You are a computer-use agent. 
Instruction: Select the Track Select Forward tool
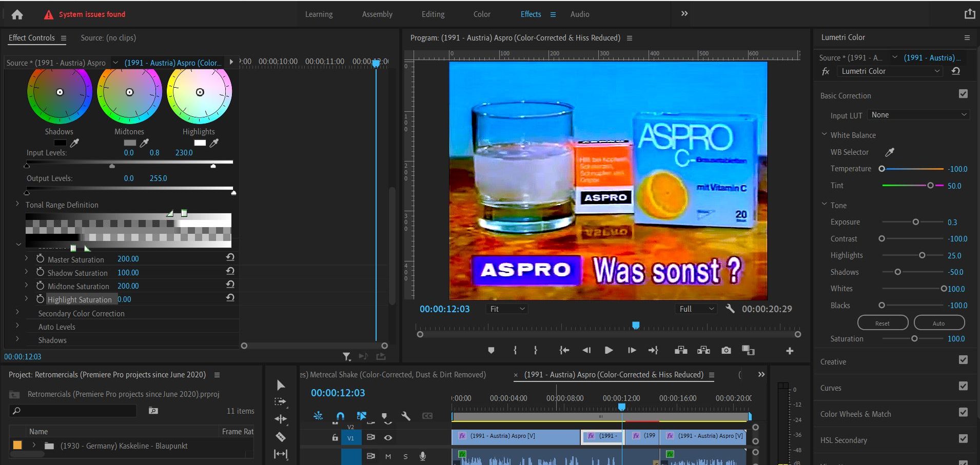click(x=281, y=401)
